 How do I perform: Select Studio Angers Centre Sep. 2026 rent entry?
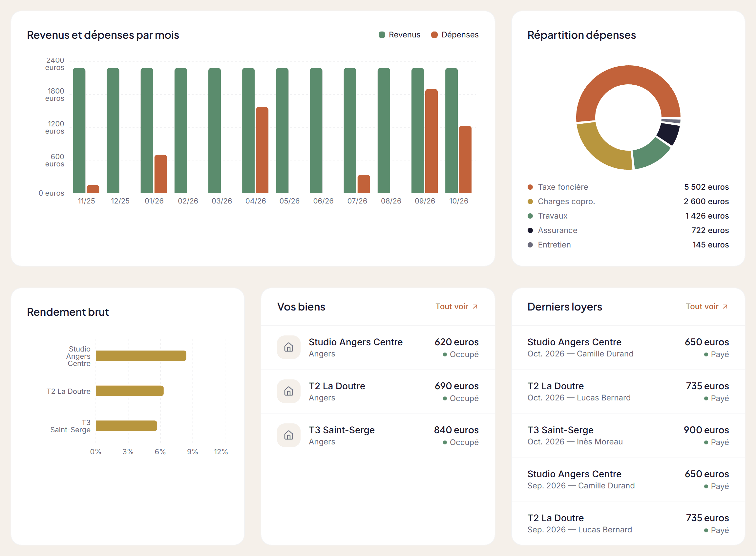(x=628, y=480)
